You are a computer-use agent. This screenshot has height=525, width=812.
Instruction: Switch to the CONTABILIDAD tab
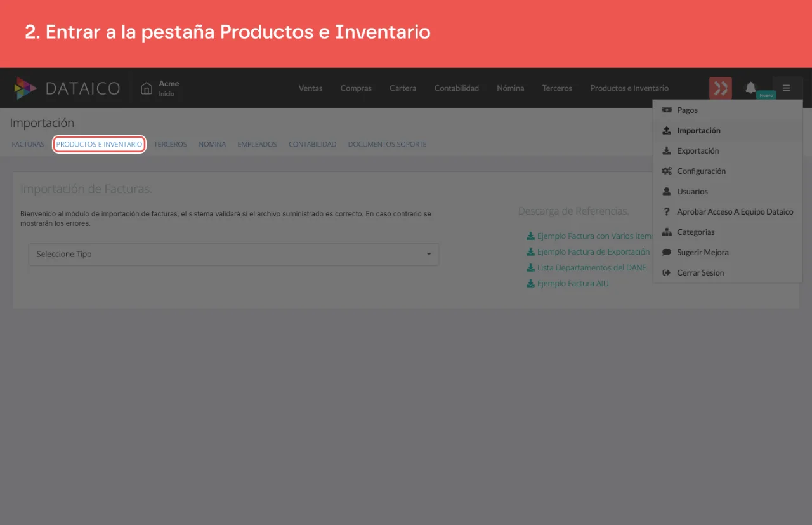pos(312,144)
